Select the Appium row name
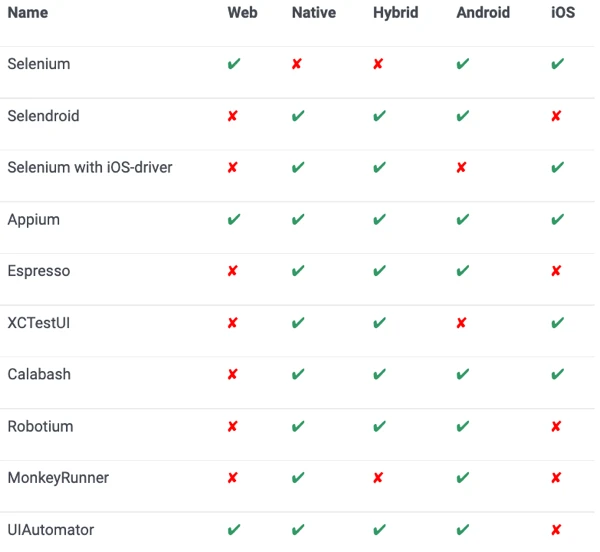Viewport: 600px width, 552px height. coord(34,220)
